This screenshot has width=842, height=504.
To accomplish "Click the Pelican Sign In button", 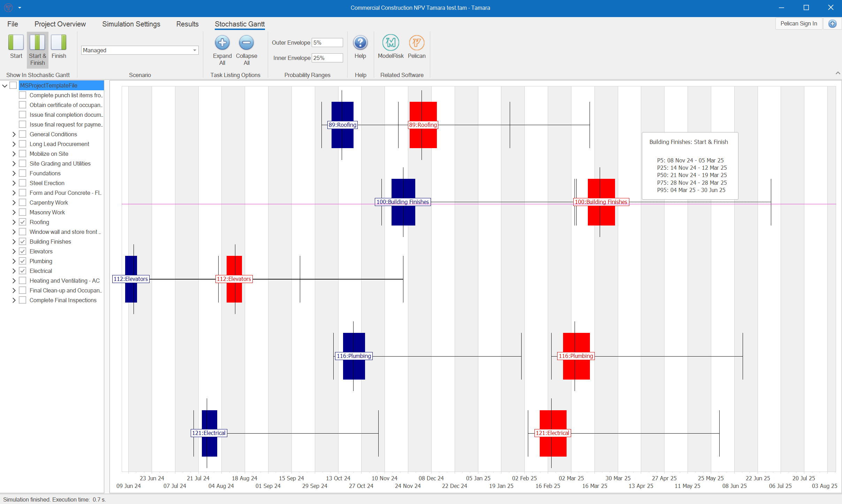I will 799,23.
